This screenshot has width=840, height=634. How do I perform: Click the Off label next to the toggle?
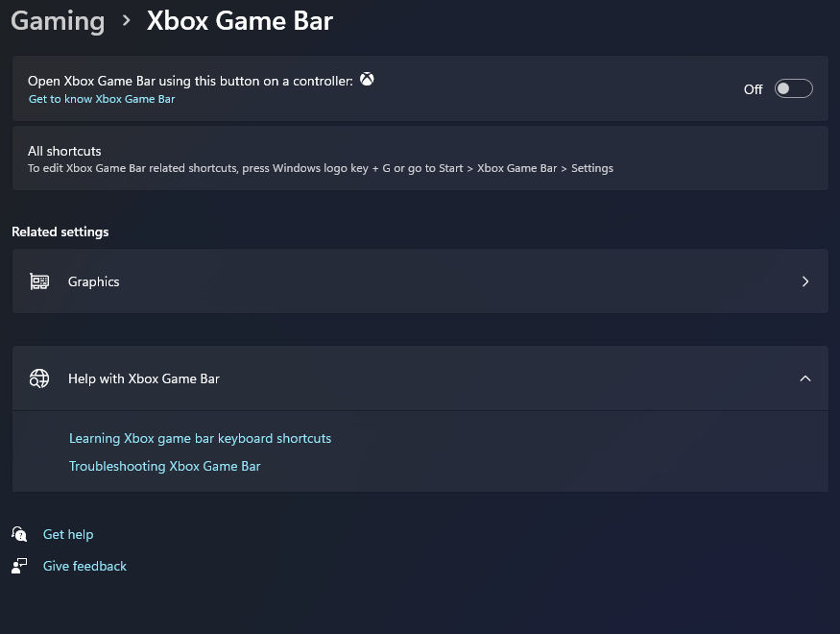click(753, 89)
